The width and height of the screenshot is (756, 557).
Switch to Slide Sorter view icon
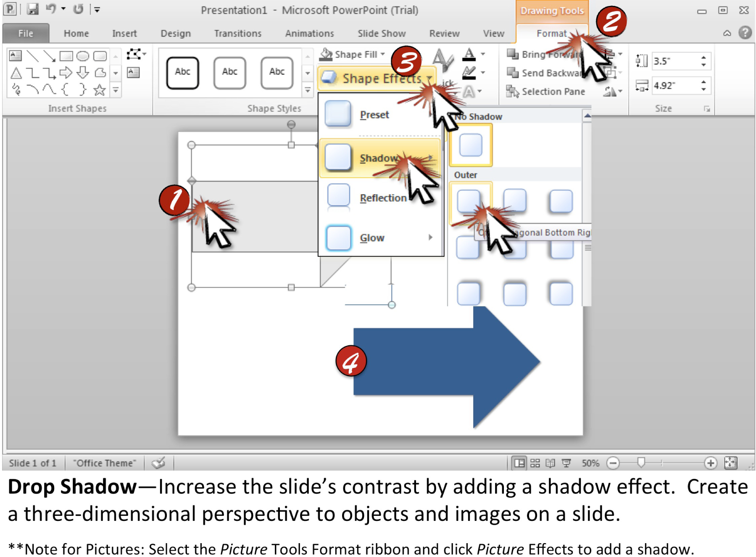tap(535, 463)
